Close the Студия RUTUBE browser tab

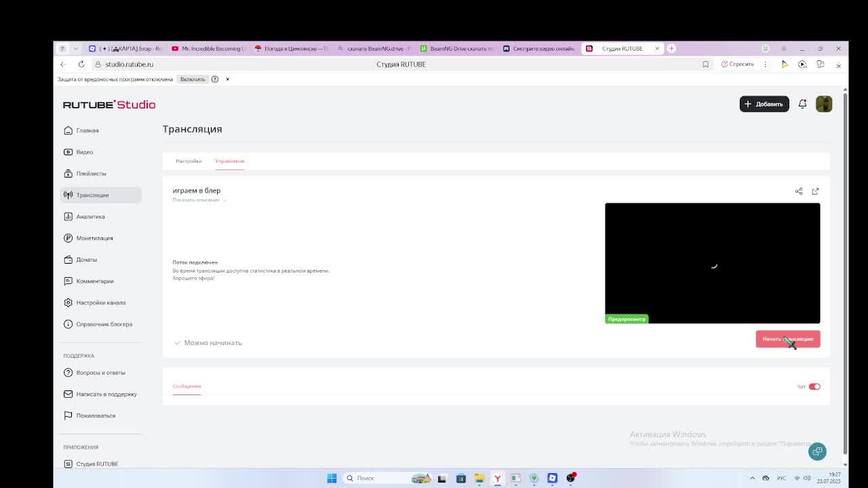tap(656, 48)
